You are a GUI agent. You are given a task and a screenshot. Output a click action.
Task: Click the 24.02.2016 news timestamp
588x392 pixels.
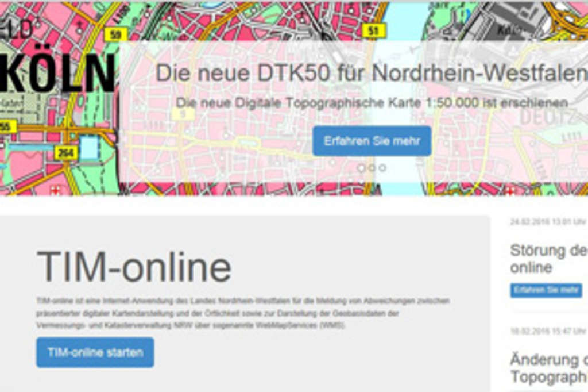(547, 221)
